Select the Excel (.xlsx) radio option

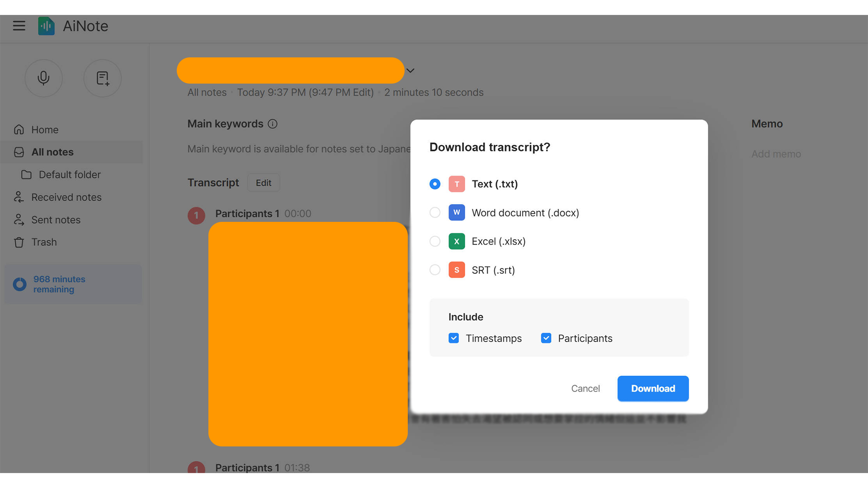(435, 241)
